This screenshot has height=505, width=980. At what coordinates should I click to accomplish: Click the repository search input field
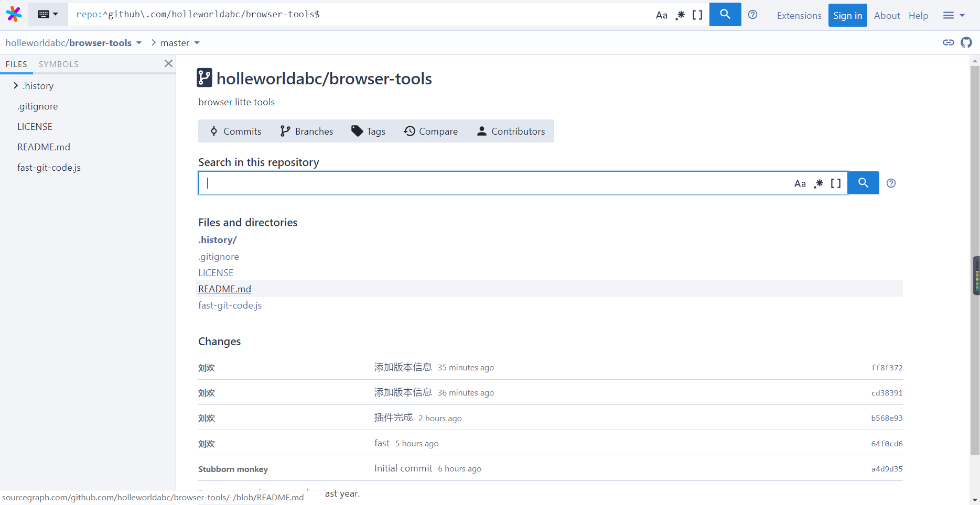click(493, 183)
